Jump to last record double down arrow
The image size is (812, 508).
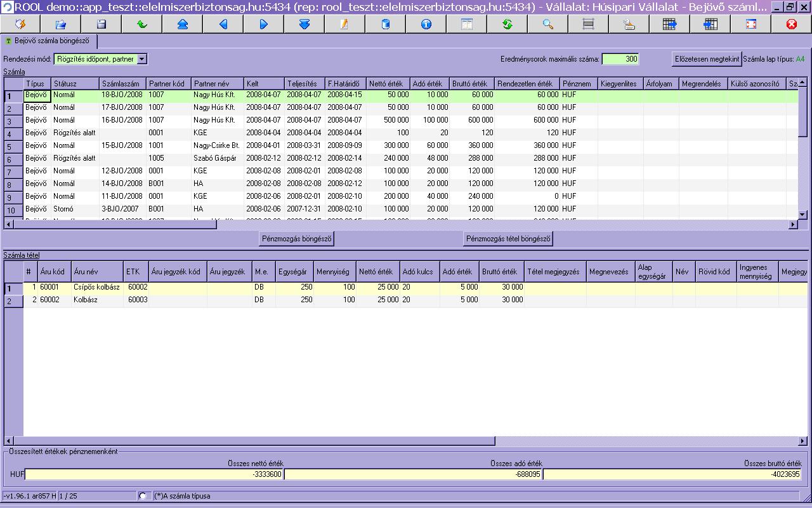pyautogui.click(x=304, y=24)
